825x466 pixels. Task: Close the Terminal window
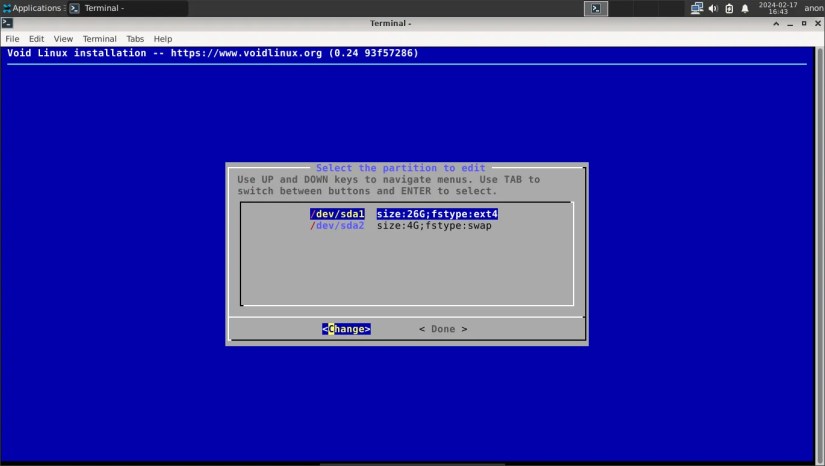coord(818,24)
